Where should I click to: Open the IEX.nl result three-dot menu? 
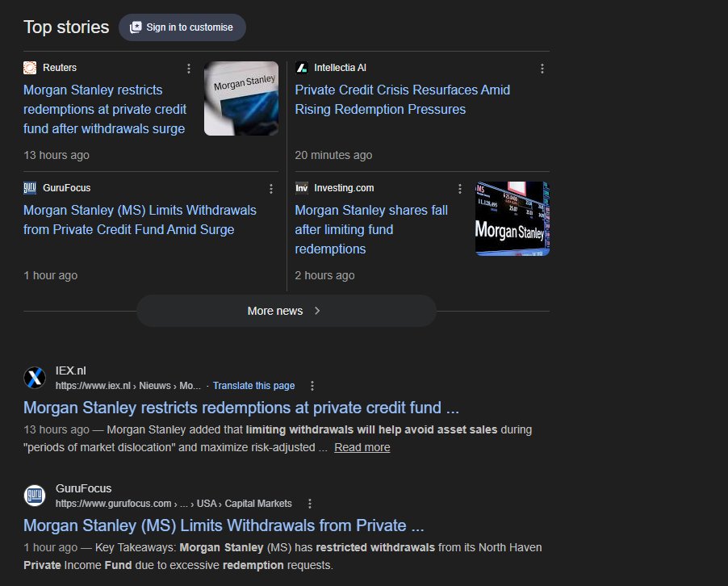click(x=312, y=386)
